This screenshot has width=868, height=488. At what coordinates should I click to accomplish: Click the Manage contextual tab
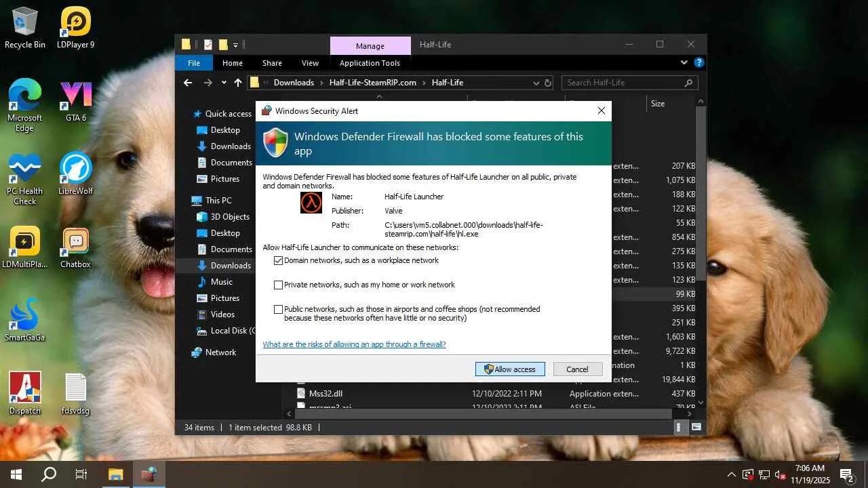pos(370,46)
